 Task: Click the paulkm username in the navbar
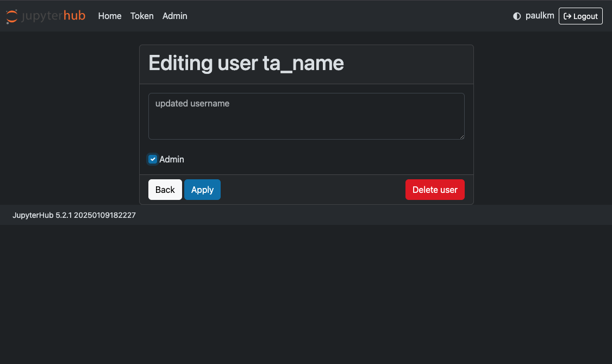coord(539,16)
